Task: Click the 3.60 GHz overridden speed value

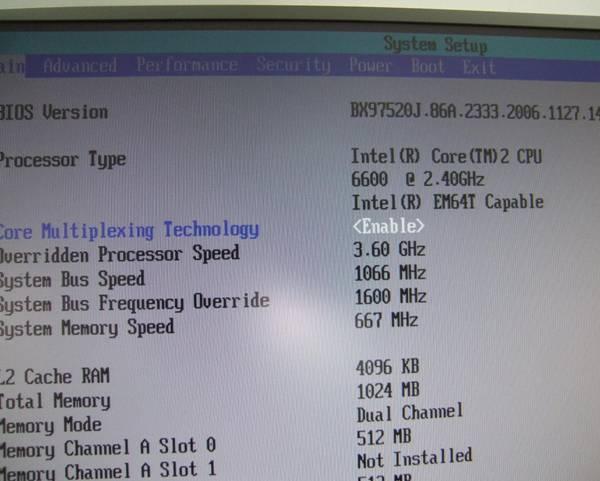Action: 390,249
